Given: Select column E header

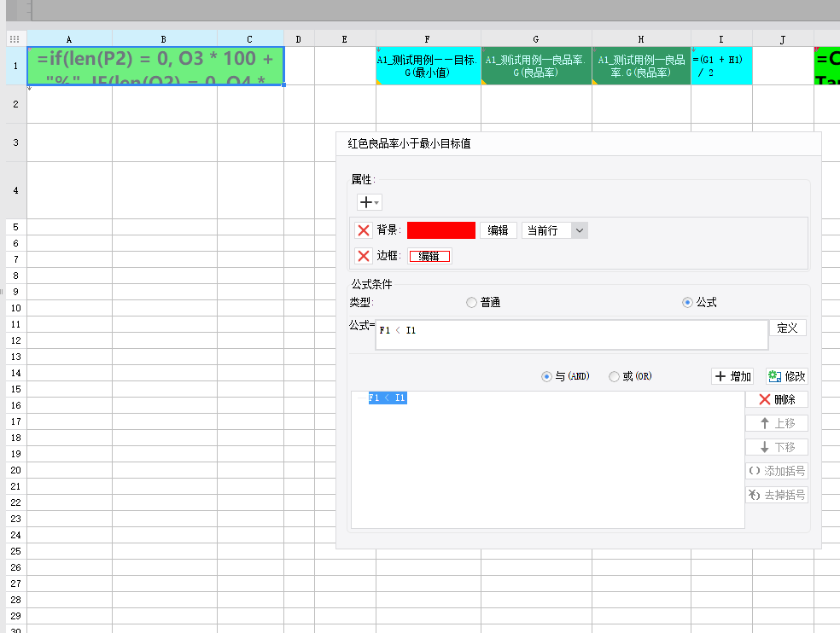Looking at the screenshot, I should tap(345, 39).
